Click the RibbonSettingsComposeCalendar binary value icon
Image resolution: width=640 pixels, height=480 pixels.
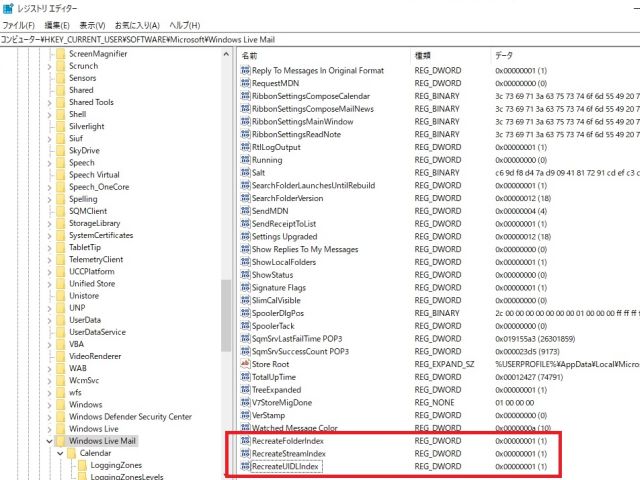click(x=245, y=96)
